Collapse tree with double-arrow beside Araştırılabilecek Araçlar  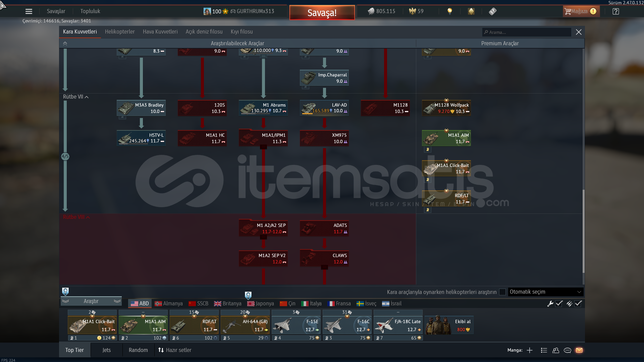(65, 44)
